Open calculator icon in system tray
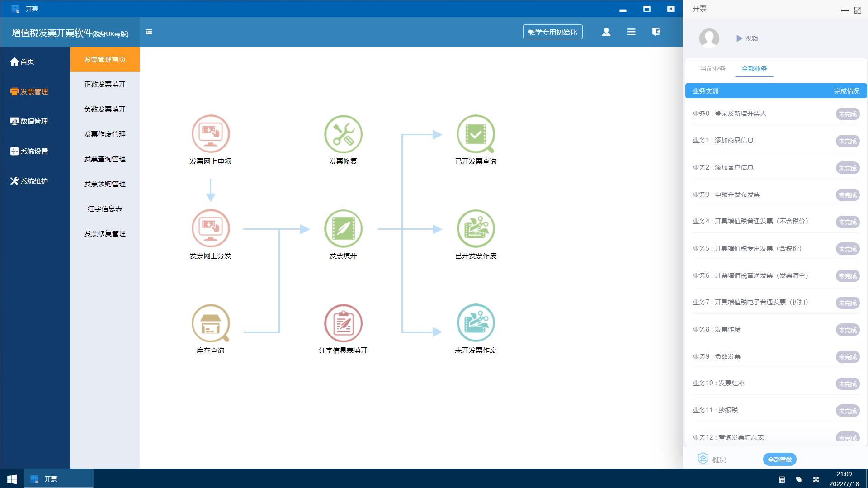The image size is (868, 488). point(782,479)
